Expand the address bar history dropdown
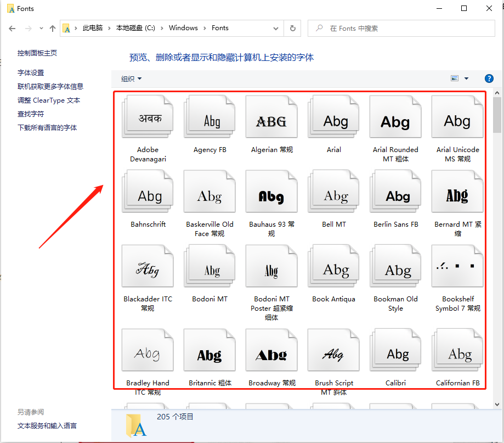The height and width of the screenshot is (443, 504). pyautogui.click(x=276, y=28)
